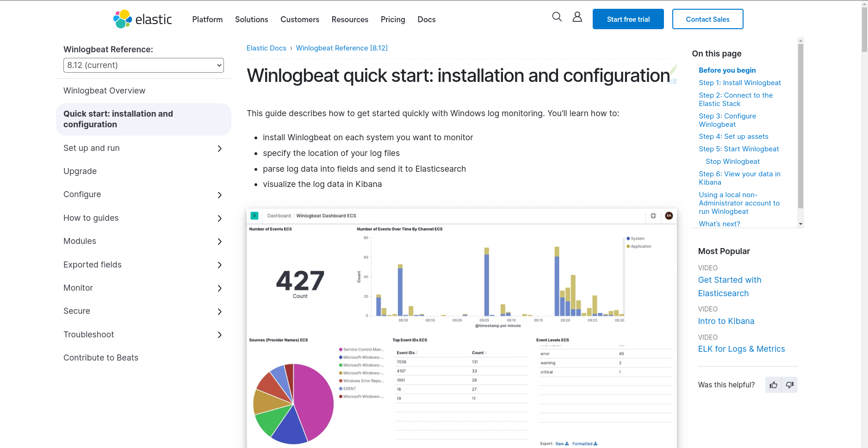Click the Contact Sales button
The image size is (868, 448).
(x=707, y=19)
